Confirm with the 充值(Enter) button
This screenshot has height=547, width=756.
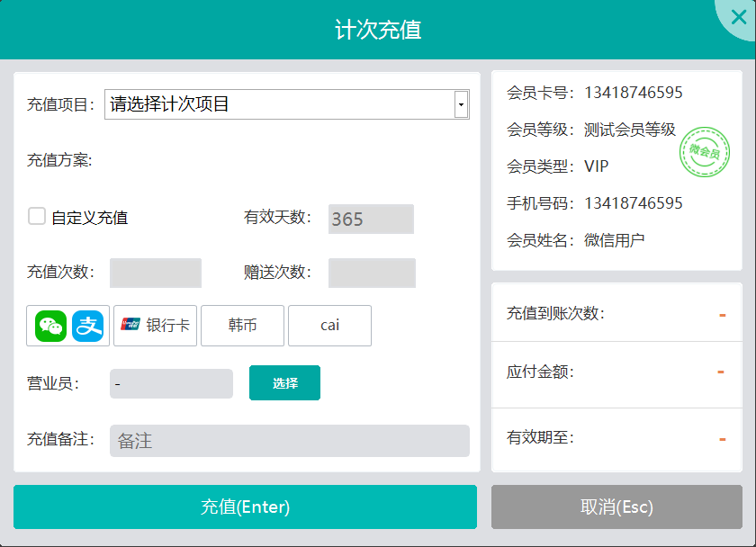click(245, 507)
